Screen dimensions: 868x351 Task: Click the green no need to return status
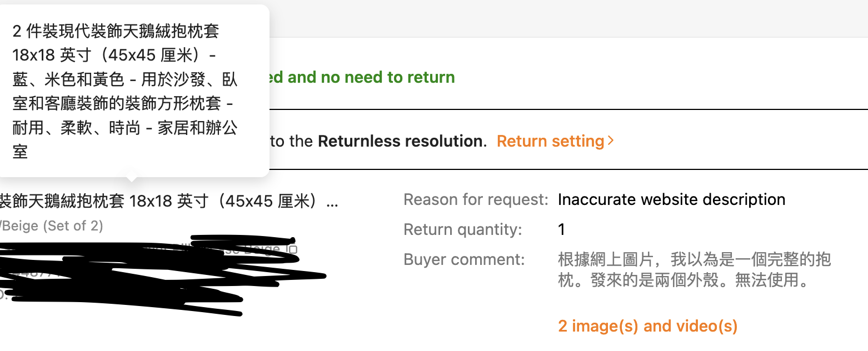[362, 77]
